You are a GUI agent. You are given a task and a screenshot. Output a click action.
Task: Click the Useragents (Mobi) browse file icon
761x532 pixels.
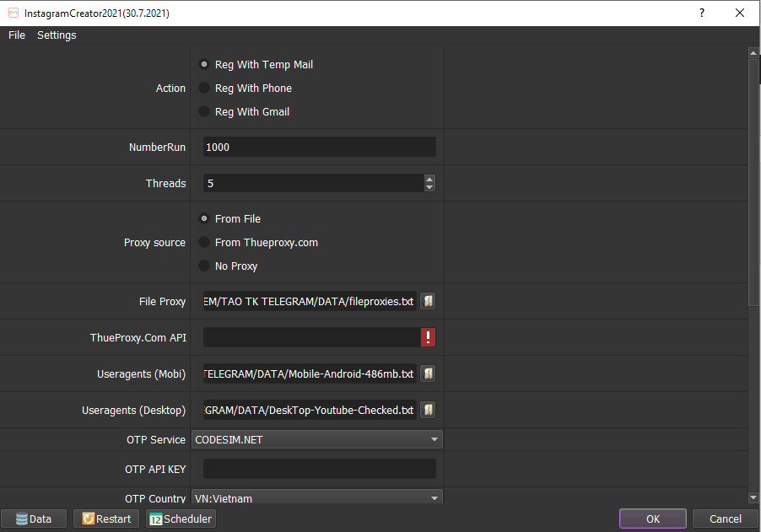(x=428, y=373)
